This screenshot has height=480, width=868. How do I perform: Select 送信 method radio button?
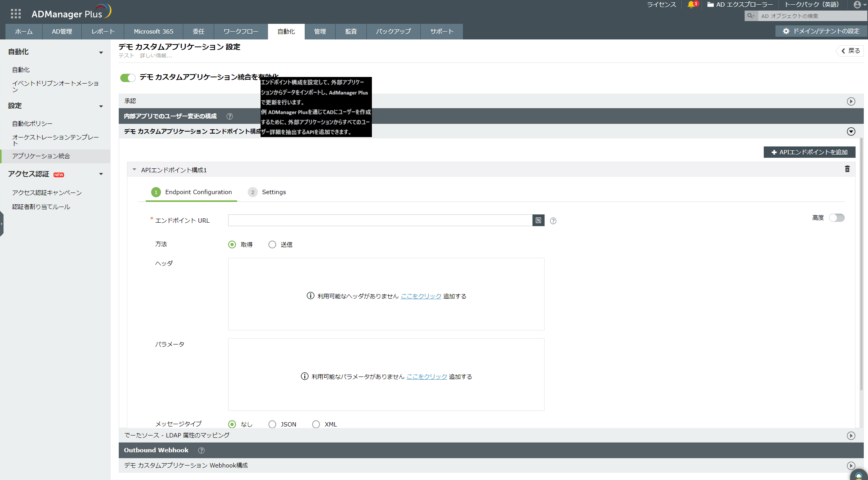[272, 244]
